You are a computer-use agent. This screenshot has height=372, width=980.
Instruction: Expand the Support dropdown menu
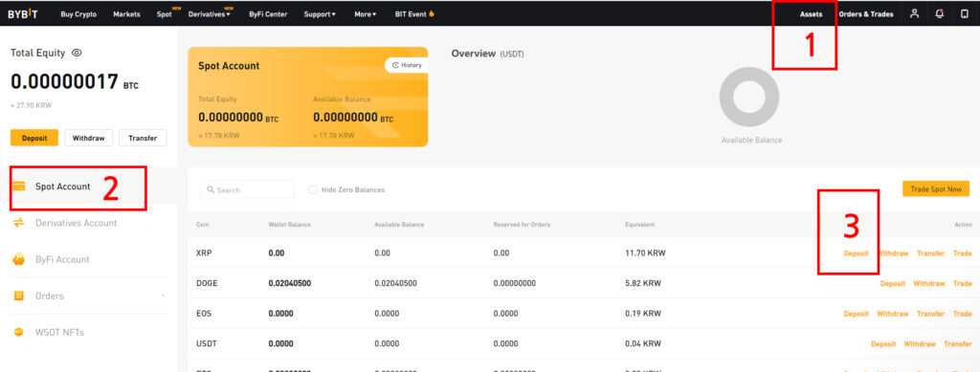pos(320,13)
